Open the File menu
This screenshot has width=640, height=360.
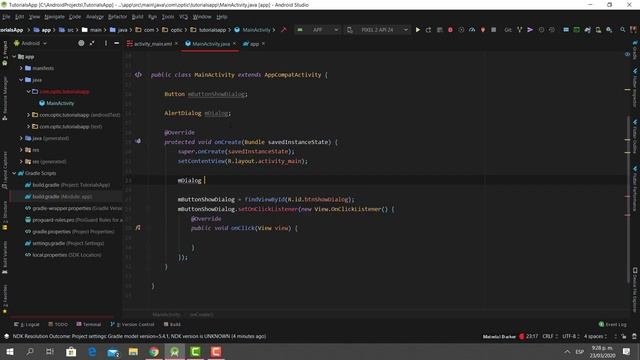coord(6,17)
